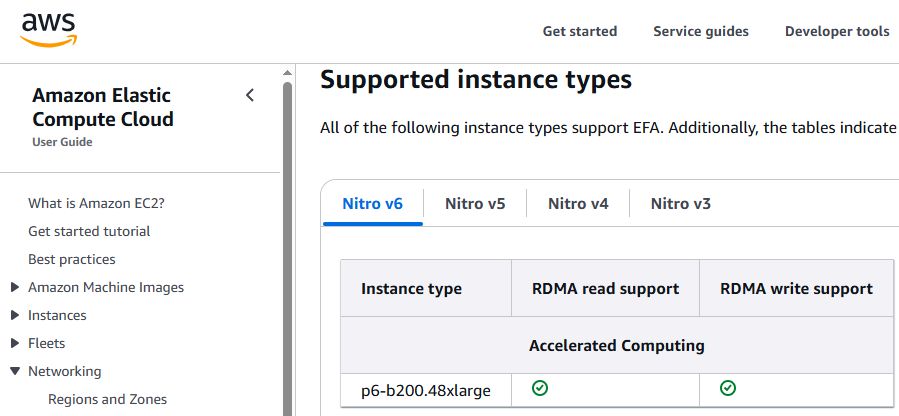The width and height of the screenshot is (899, 416).
Task: Open the Get started tutorial link
Action: tap(89, 231)
